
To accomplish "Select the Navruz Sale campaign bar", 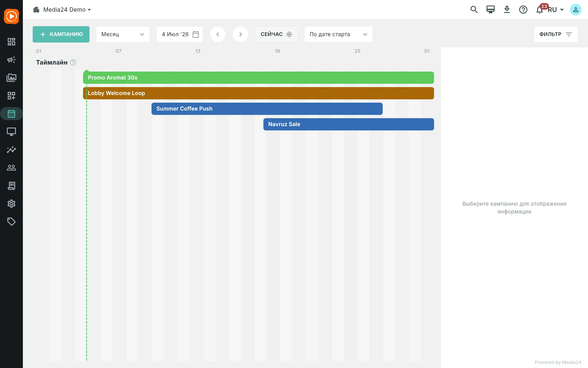I will (349, 124).
